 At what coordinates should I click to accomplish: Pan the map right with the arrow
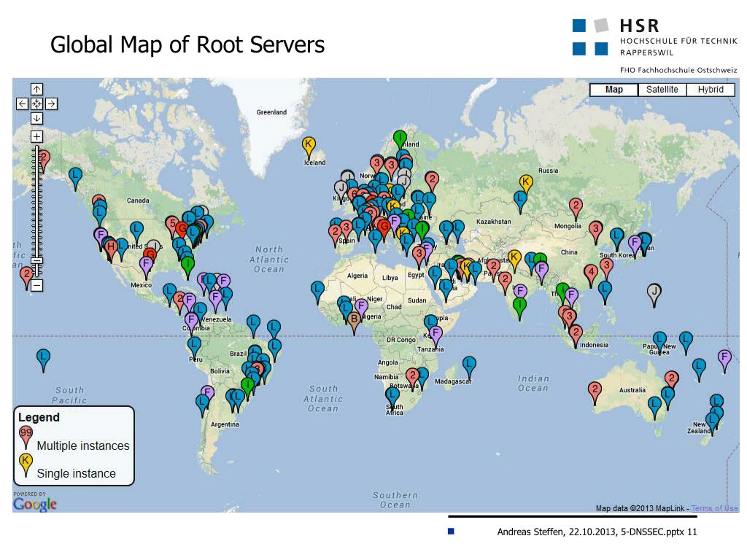click(x=52, y=104)
